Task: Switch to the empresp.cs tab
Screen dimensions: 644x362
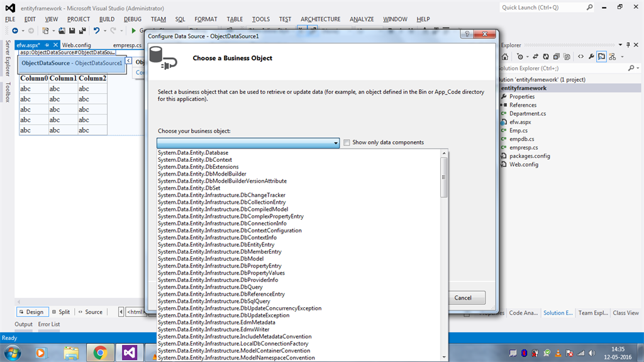Action: [x=127, y=45]
